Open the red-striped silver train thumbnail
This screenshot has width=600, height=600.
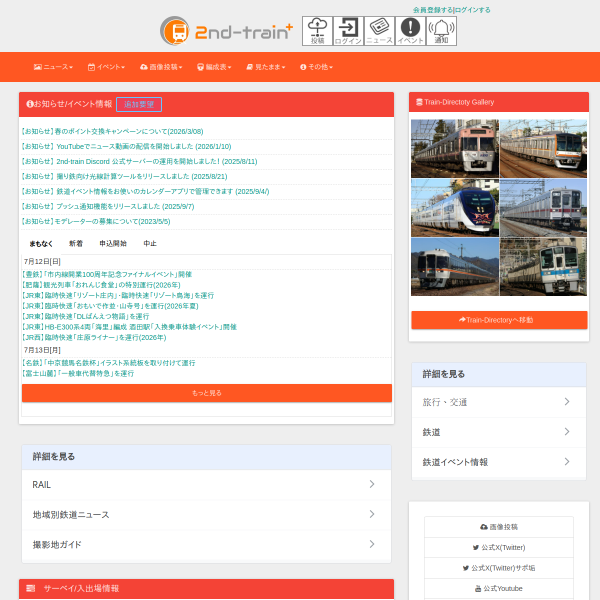[x=543, y=208]
